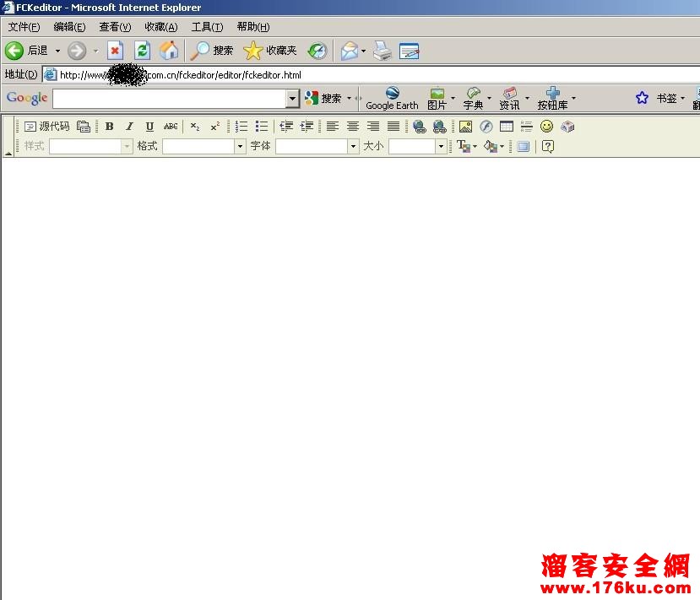Open the Back history dropdown arrow
Image resolution: width=700 pixels, height=600 pixels.
[x=57, y=51]
